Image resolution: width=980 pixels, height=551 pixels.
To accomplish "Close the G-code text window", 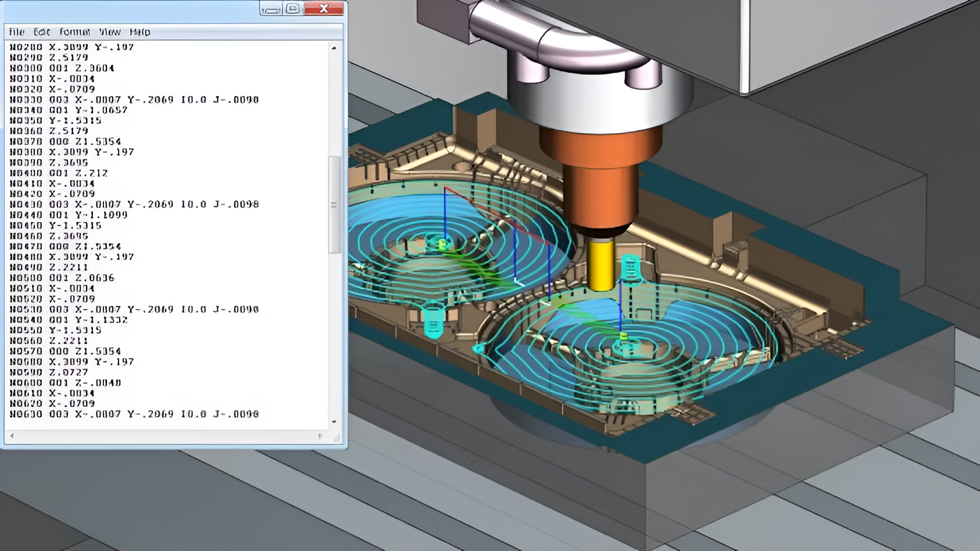I will click(x=324, y=9).
